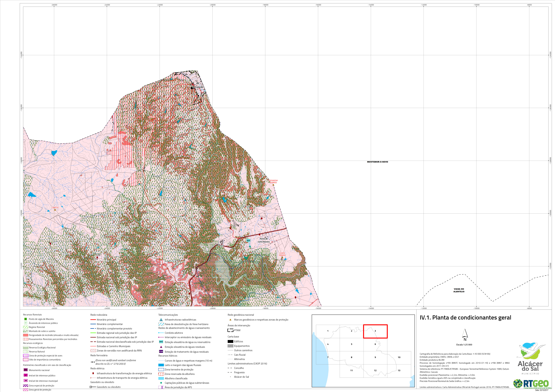The height and width of the screenshot is (392, 555).
Task: Click the Marcos geodésicos triangle symbol in legend
Action: coord(230,320)
